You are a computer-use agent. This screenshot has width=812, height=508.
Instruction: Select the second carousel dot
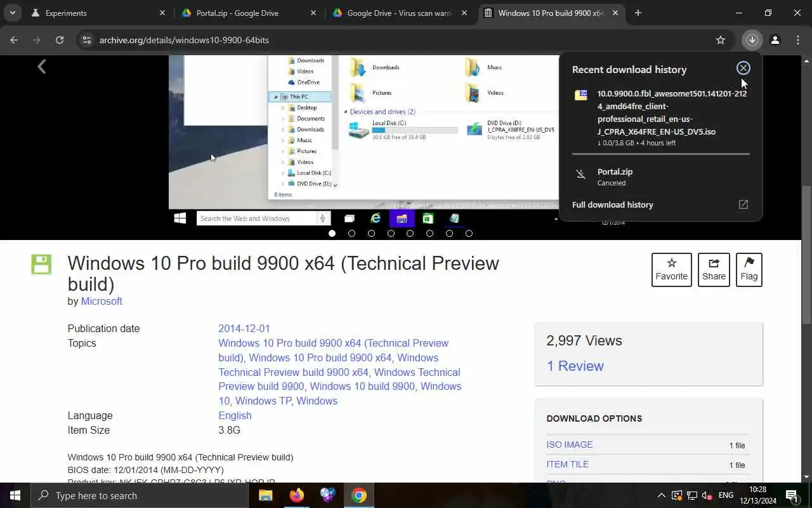point(351,233)
